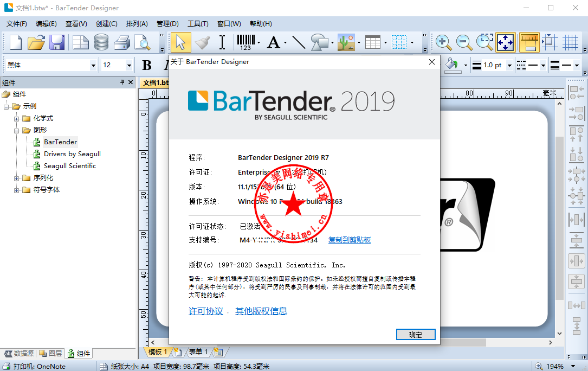Select the picture creation tool

pyautogui.click(x=346, y=42)
